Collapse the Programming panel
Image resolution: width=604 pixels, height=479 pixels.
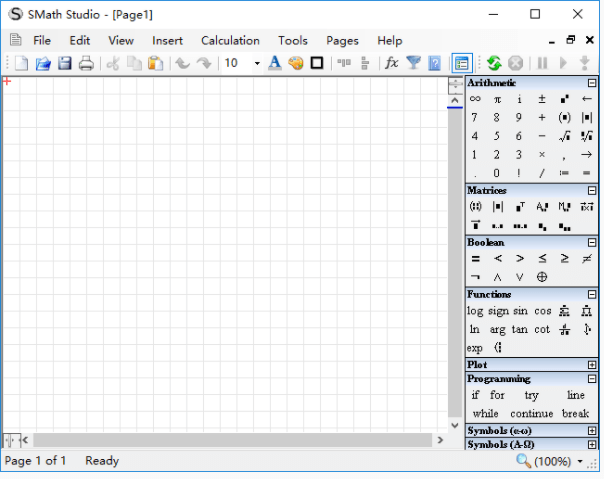point(592,379)
